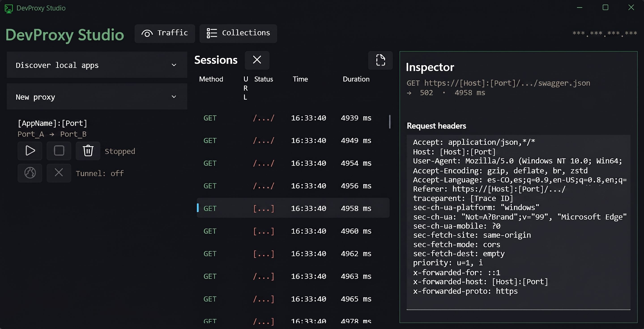Clear sessions with the X button

click(x=257, y=60)
